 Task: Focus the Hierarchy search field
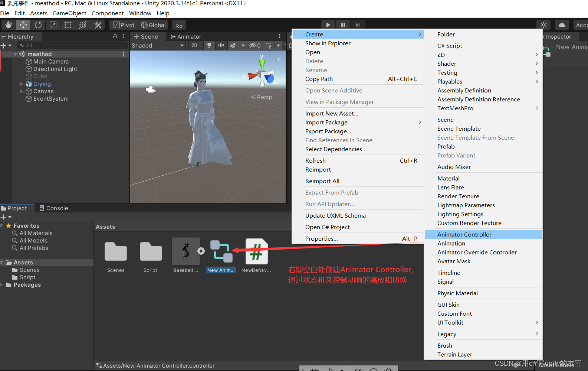[72, 45]
